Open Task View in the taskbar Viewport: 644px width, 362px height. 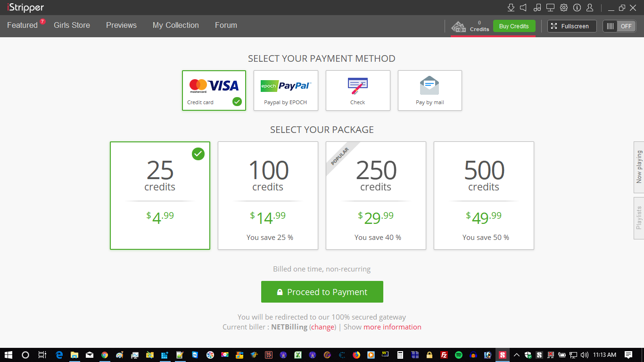click(42, 355)
